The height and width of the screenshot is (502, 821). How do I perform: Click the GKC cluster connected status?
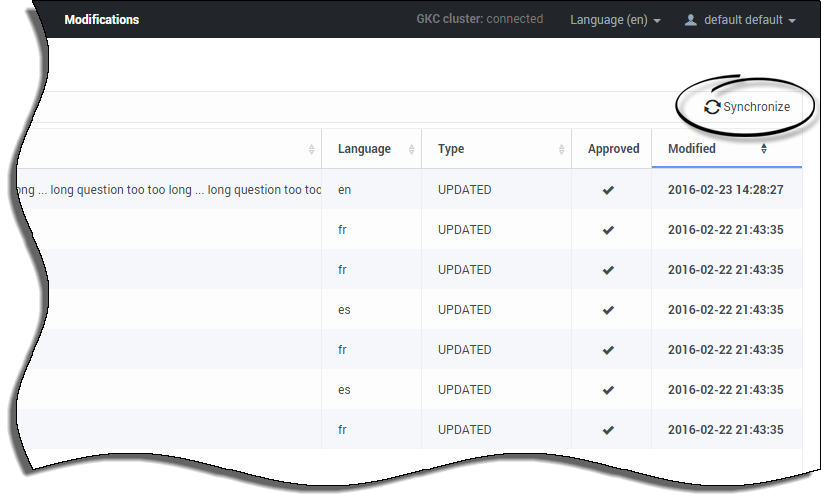[x=479, y=19]
